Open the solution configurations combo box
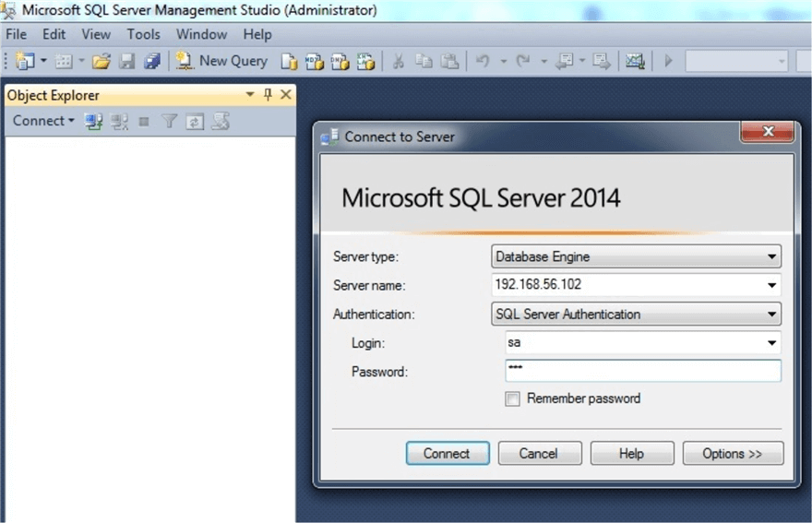The image size is (812, 523). [x=736, y=62]
